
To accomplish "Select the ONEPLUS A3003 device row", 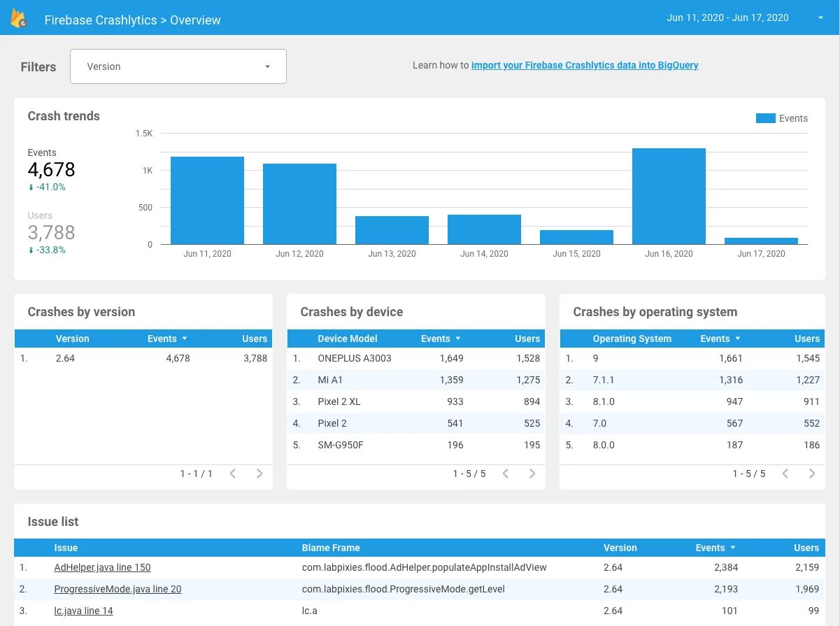I will tap(416, 358).
